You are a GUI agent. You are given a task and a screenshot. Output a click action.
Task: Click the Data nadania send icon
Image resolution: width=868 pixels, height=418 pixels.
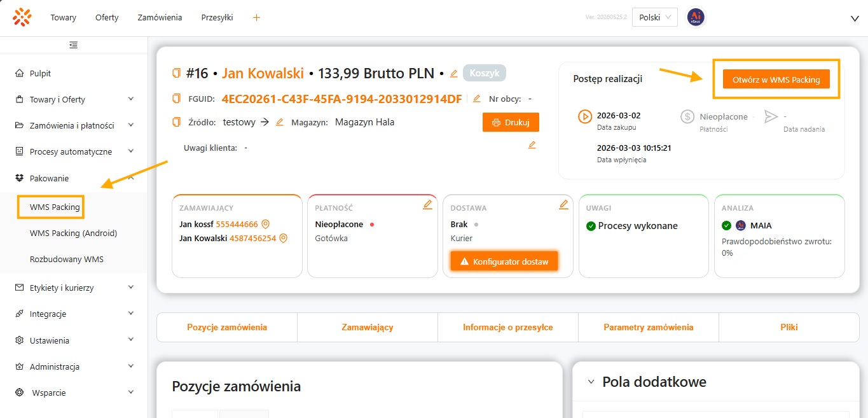click(x=771, y=117)
